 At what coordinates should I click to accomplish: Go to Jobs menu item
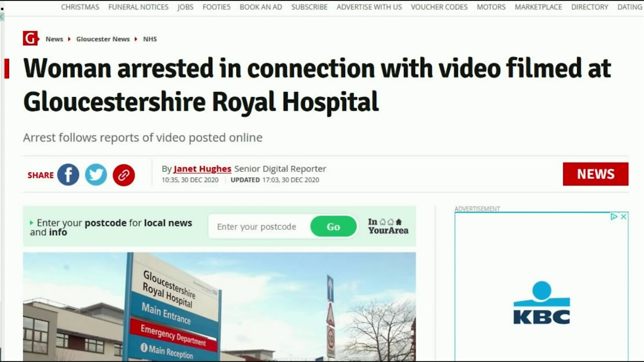click(185, 7)
